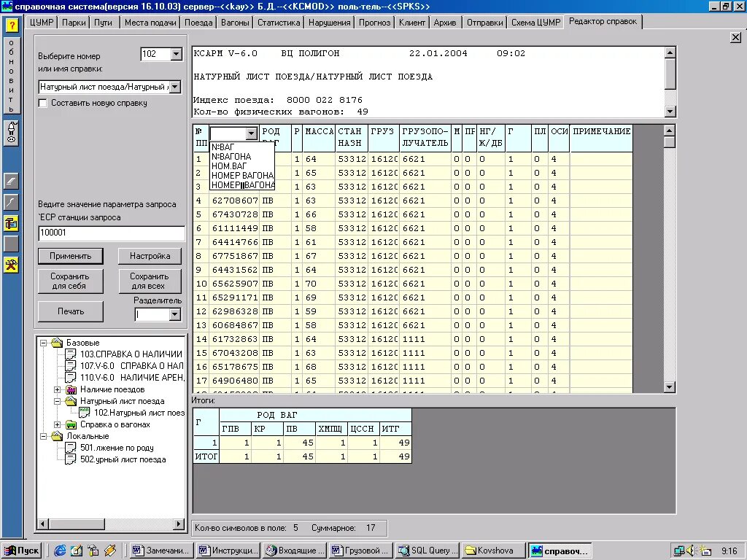Open the Вагоны tab

[x=235, y=23]
